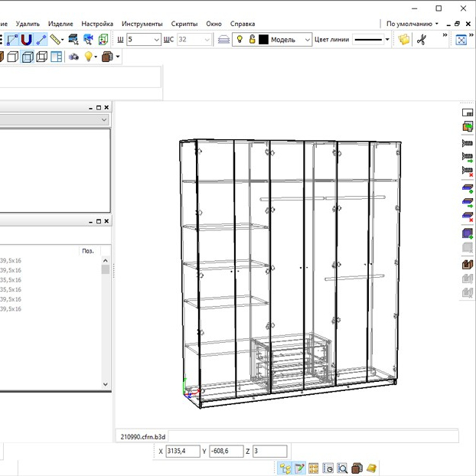
Task: Toggle the line endpoint snap tool
Action: click(41, 40)
